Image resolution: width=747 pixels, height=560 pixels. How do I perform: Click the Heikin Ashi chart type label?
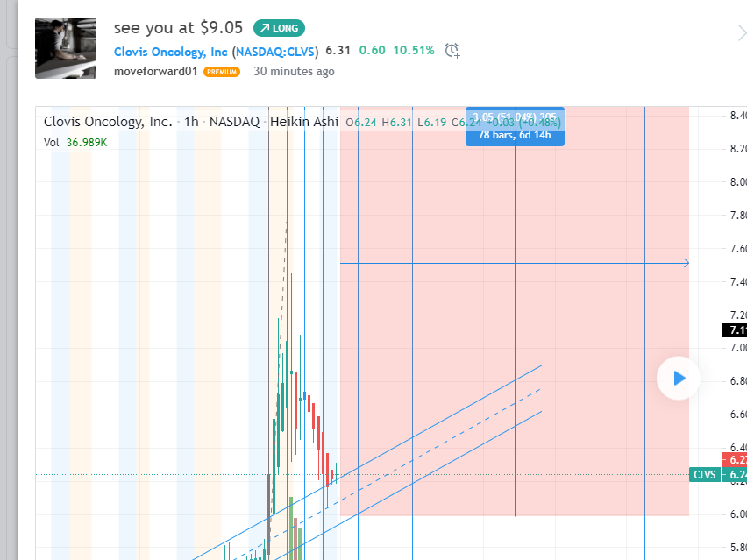click(304, 122)
